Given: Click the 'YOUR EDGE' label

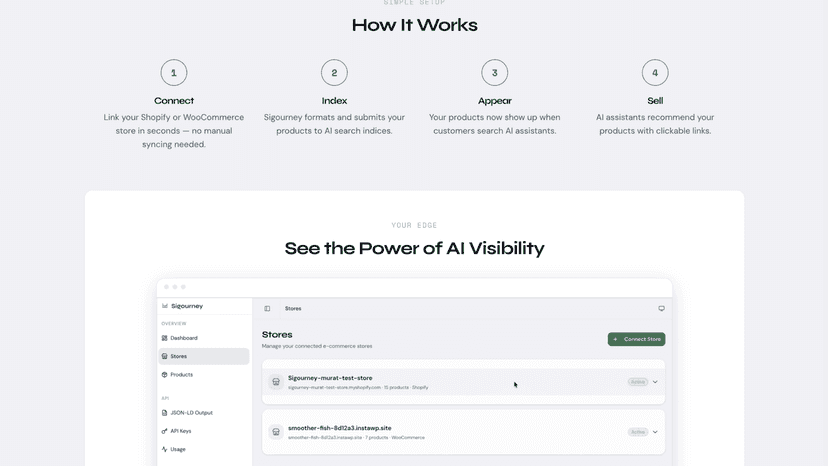Looking at the screenshot, I should tap(415, 225).
